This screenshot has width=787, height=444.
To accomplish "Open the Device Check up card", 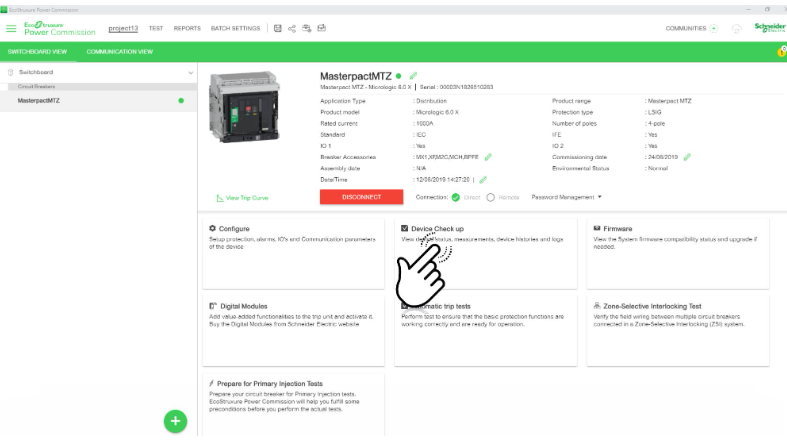I will coord(485,253).
